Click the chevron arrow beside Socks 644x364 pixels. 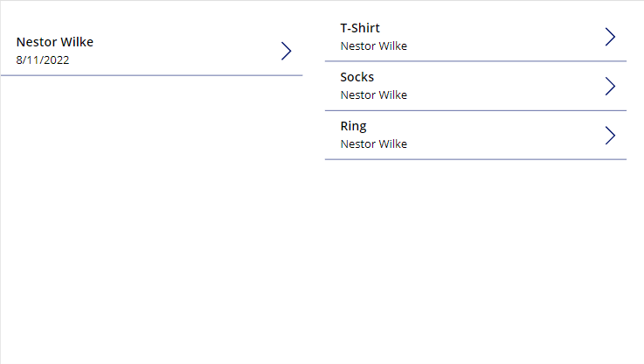tap(610, 87)
